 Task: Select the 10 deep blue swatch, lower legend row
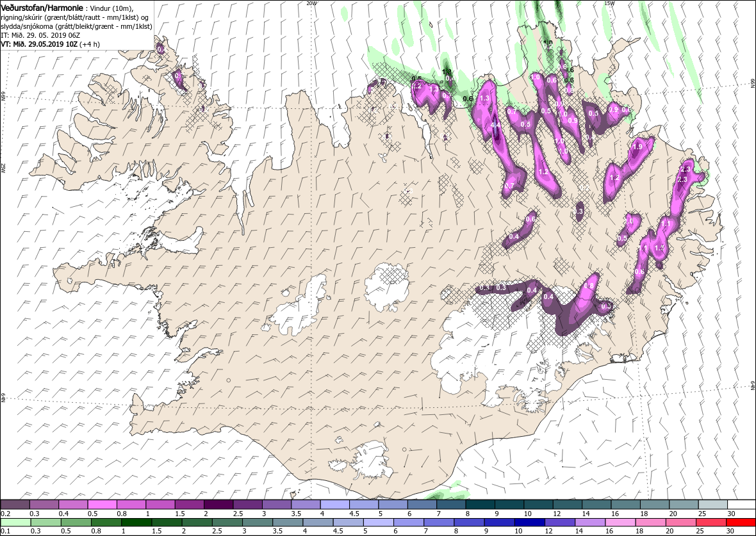tap(529, 523)
